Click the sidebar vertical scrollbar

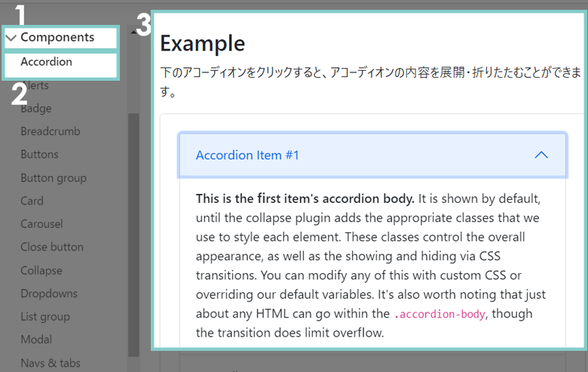(x=134, y=226)
